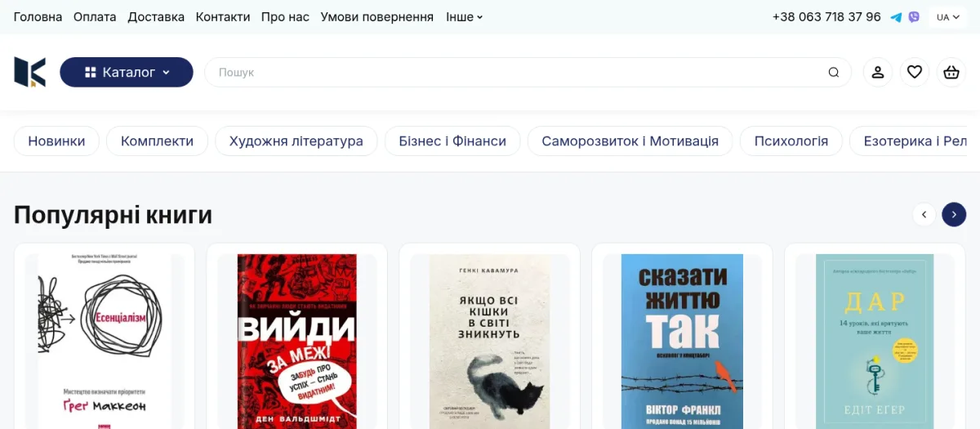The height and width of the screenshot is (429, 980).
Task: Open the shopping basket icon
Action: (951, 72)
